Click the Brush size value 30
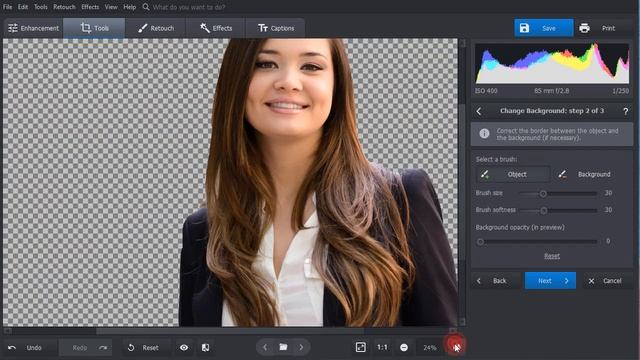This screenshot has height=360, width=640. pos(608,193)
